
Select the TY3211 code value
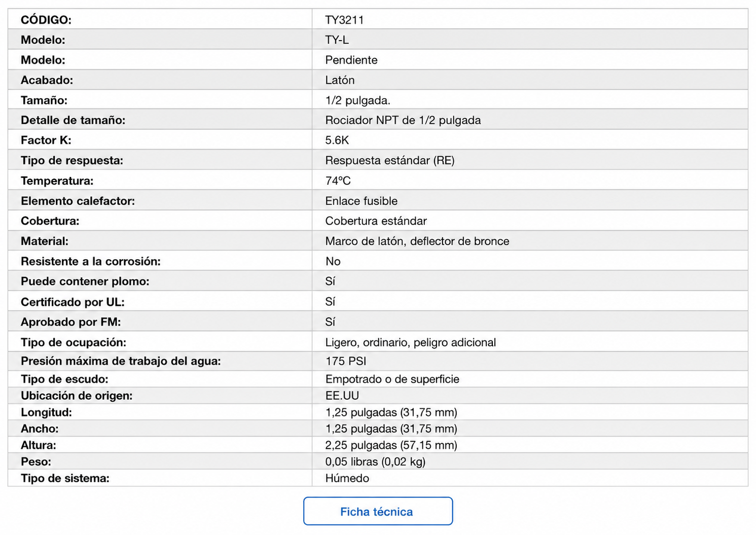tap(344, 20)
